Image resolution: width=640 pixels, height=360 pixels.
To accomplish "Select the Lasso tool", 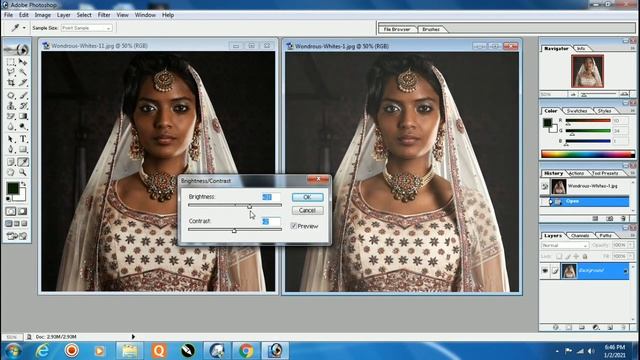I will coord(11,72).
